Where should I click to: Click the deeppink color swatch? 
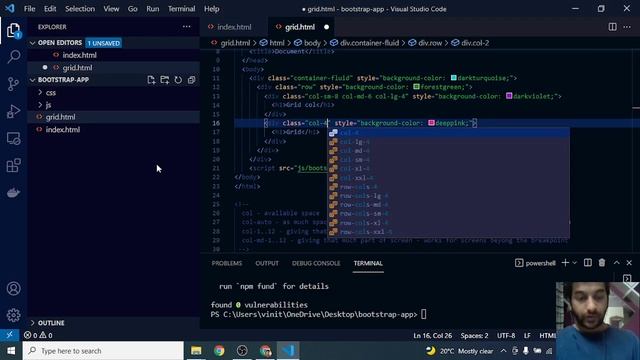pos(431,122)
